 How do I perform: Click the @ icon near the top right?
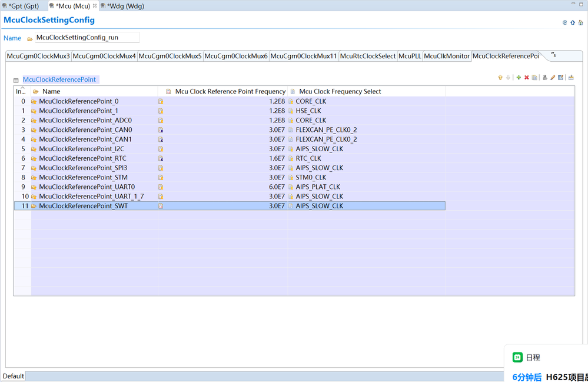click(564, 22)
